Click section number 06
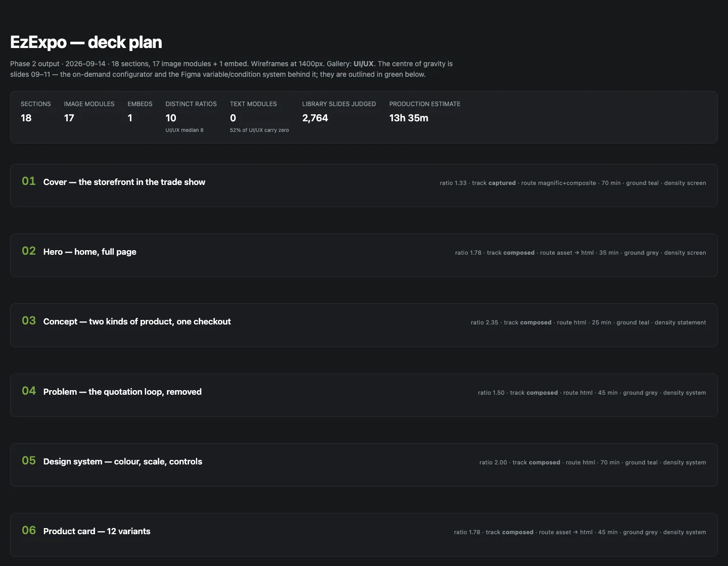The height and width of the screenshot is (566, 728). point(29,531)
